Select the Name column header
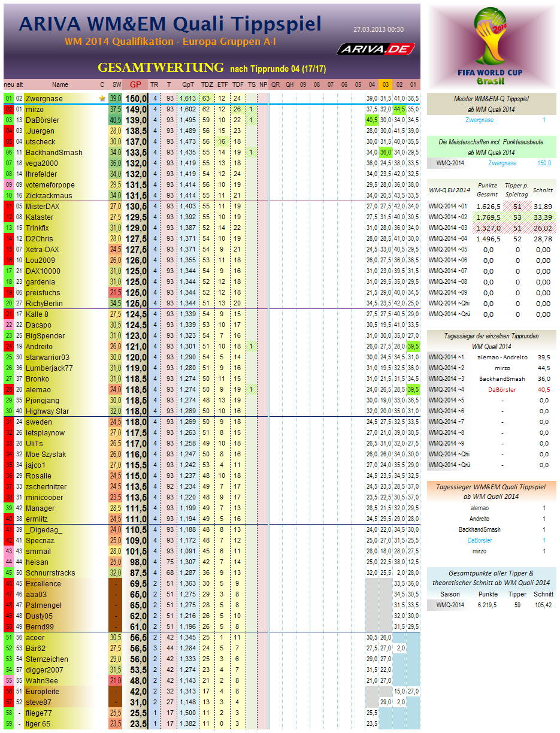Image resolution: width=560 pixels, height=733 pixels. click(x=60, y=84)
